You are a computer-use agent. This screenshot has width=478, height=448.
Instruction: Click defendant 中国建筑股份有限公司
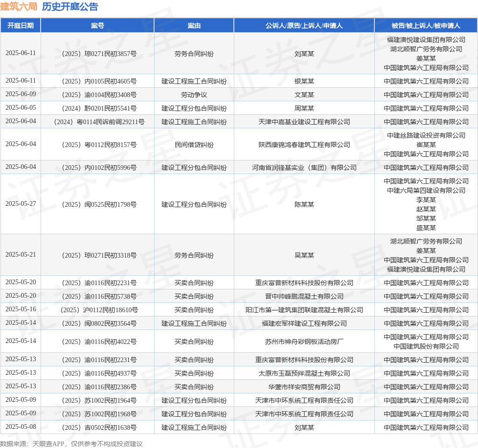(426, 346)
